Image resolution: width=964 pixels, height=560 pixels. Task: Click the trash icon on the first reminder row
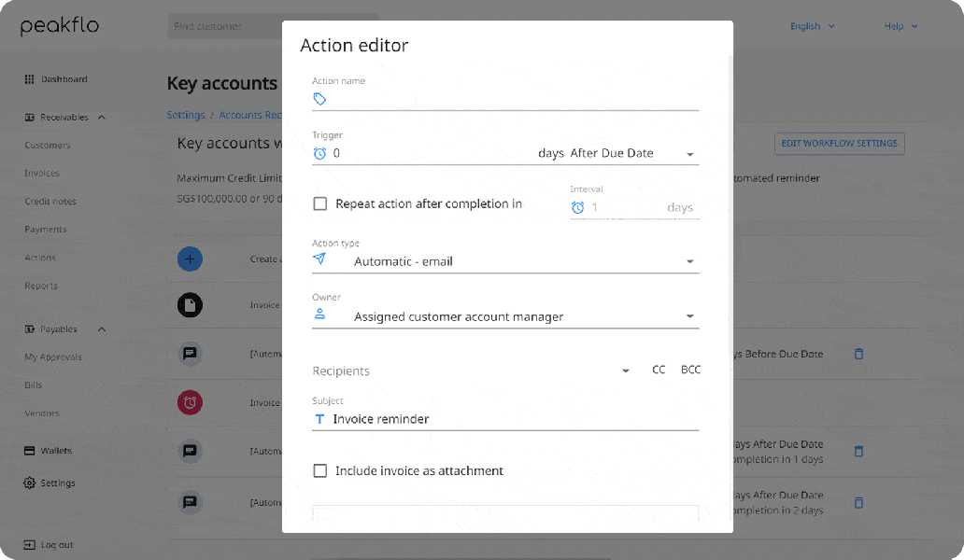858,354
